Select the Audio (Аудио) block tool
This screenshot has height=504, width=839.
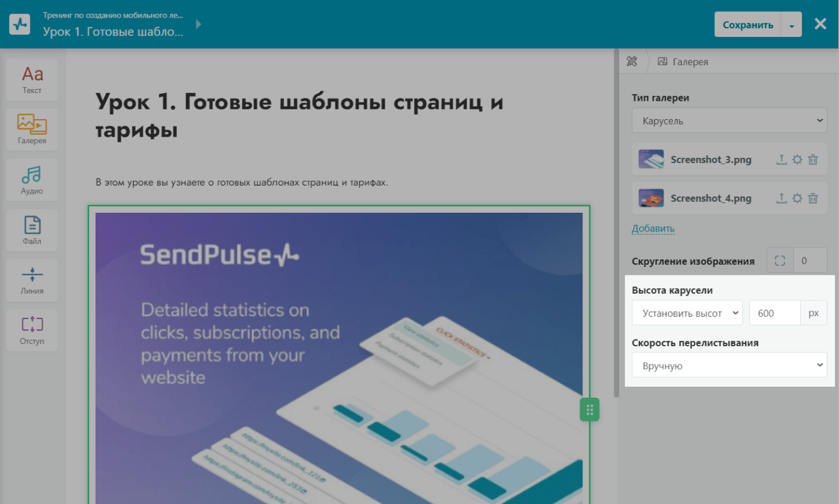coord(32,179)
